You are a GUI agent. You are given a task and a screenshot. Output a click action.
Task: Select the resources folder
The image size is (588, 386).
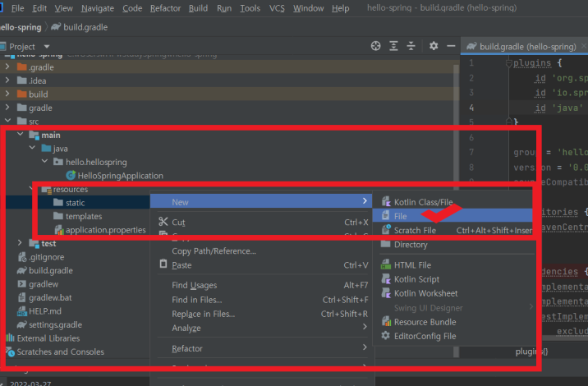[70, 189]
